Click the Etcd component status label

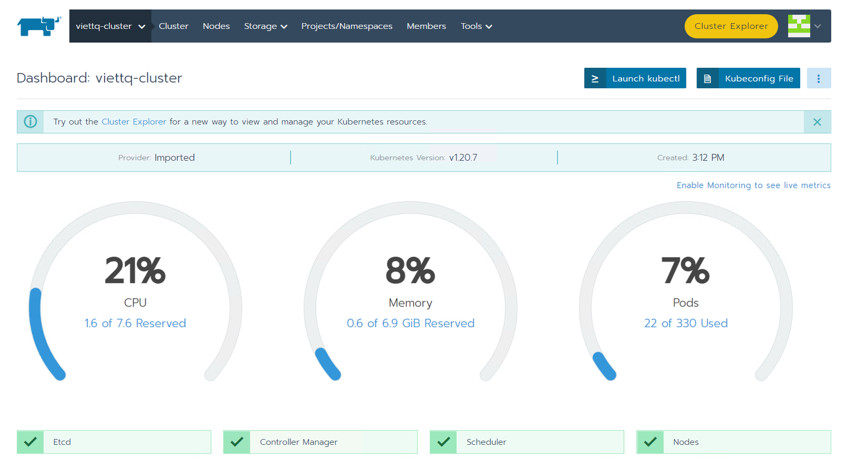tap(62, 442)
